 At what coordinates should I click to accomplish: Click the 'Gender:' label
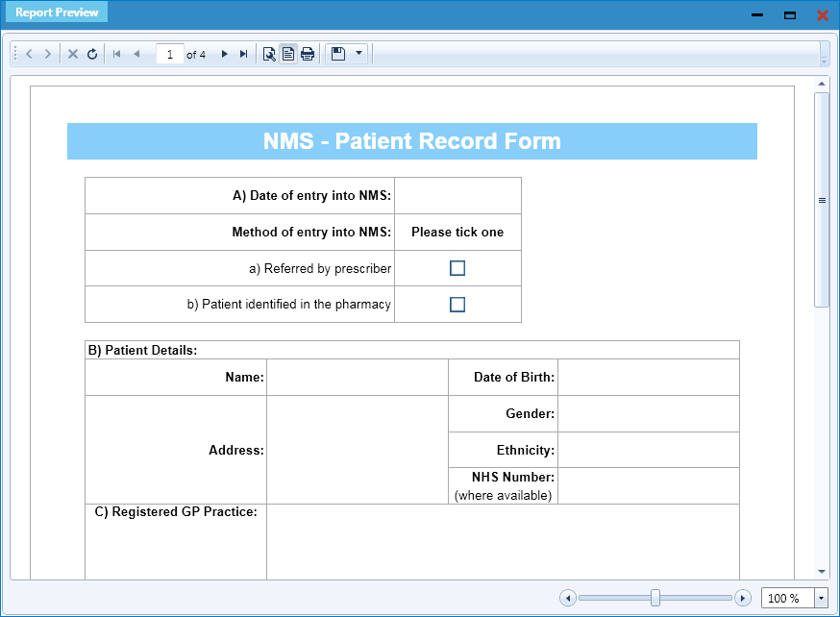tap(530, 413)
